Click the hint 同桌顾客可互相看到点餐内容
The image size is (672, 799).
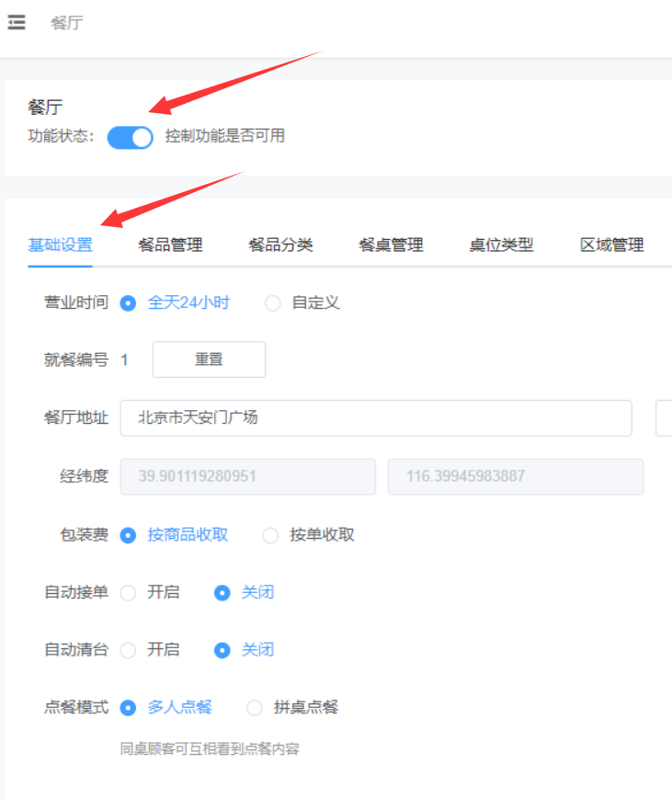210,748
